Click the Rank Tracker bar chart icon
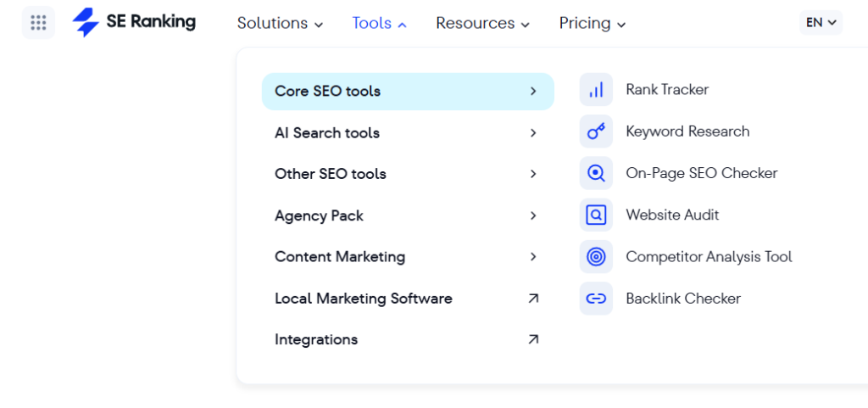The height and width of the screenshot is (408, 868). click(596, 90)
